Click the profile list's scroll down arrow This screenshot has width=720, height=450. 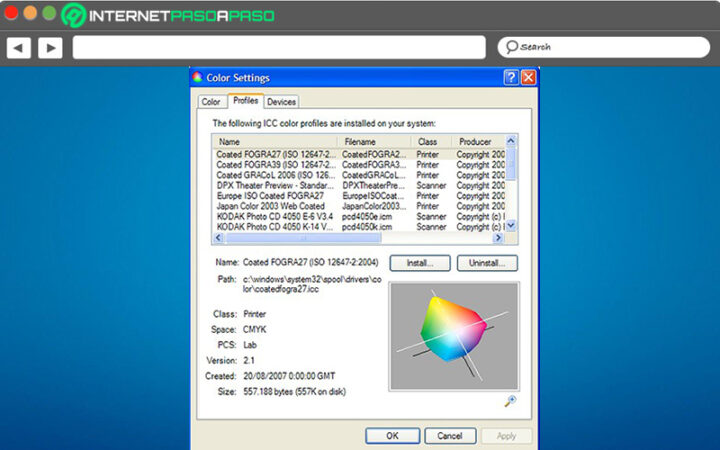pyautogui.click(x=511, y=226)
